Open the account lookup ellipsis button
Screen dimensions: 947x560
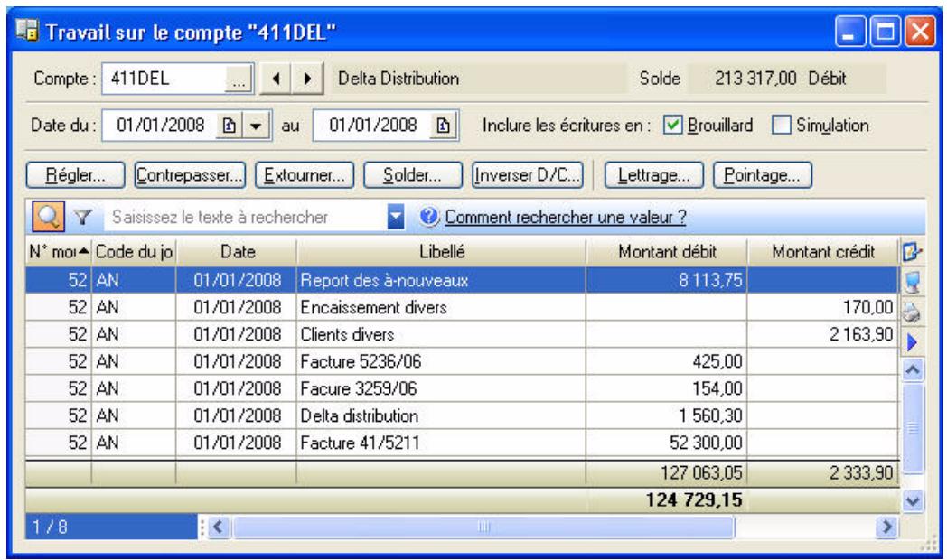[x=239, y=79]
